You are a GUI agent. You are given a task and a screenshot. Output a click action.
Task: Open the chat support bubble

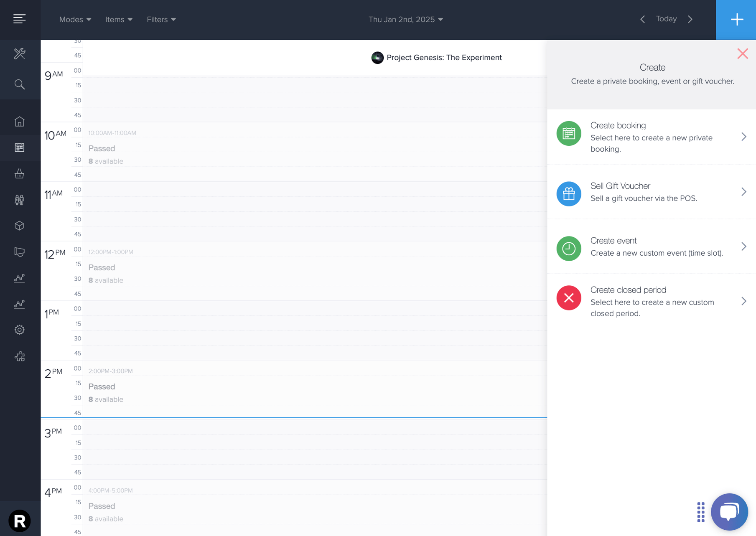point(729,511)
